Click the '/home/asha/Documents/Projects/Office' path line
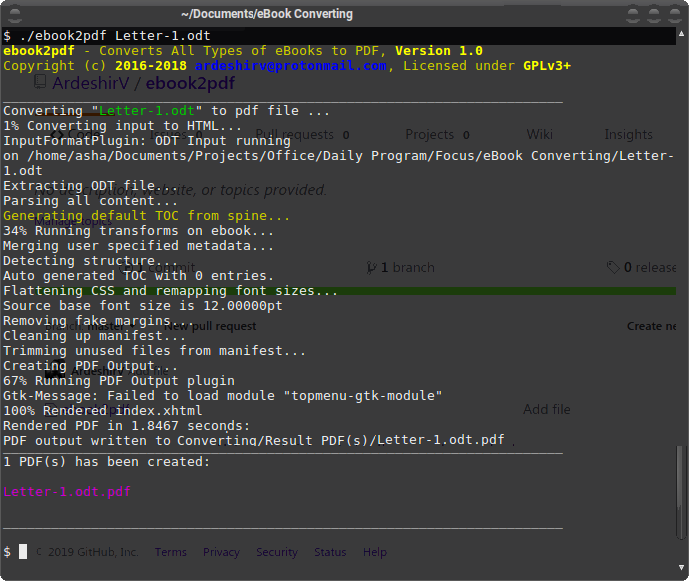 click(x=338, y=156)
